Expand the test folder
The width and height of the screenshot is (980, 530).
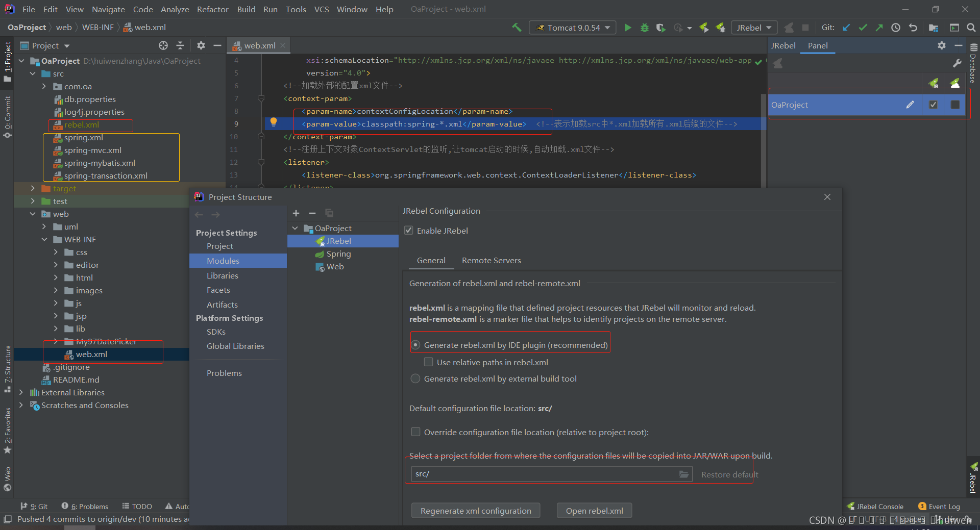point(33,201)
